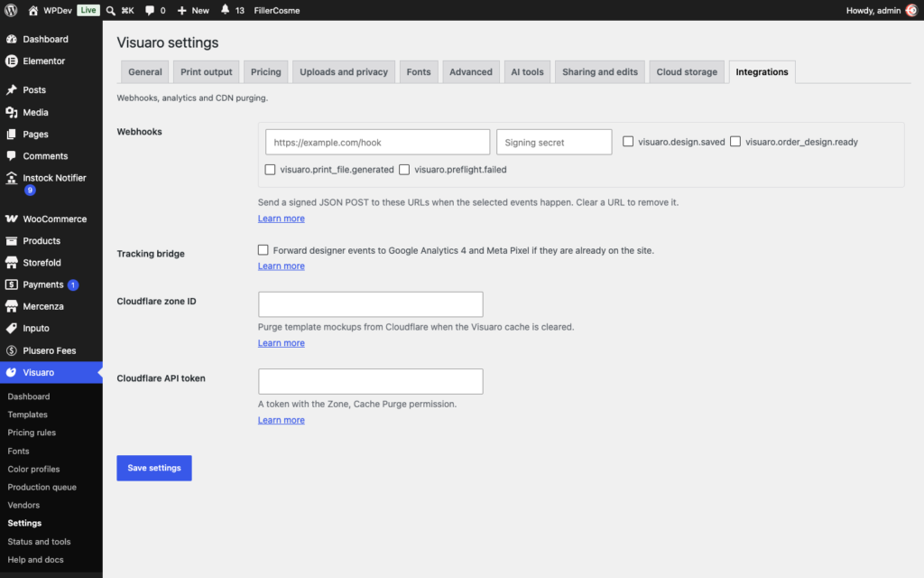This screenshot has width=924, height=578.
Task: Open Help and docs submenu item
Action: coord(35,560)
